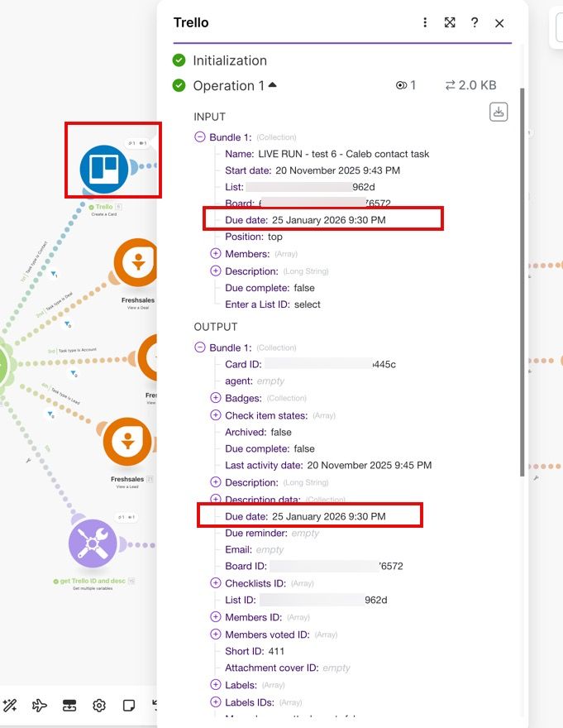The width and height of the screenshot is (563, 728).
Task: Click filter icon on 'Task type is Account' route
Action: tap(74, 373)
